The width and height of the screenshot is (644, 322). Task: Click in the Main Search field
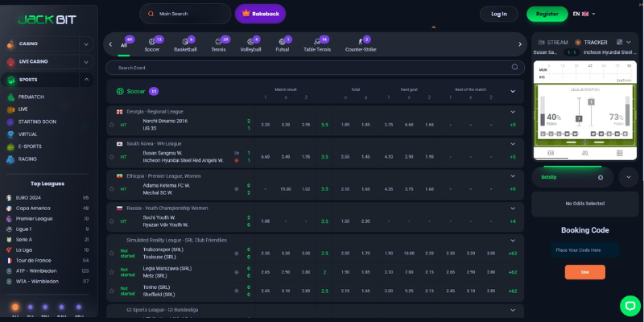[x=185, y=14]
